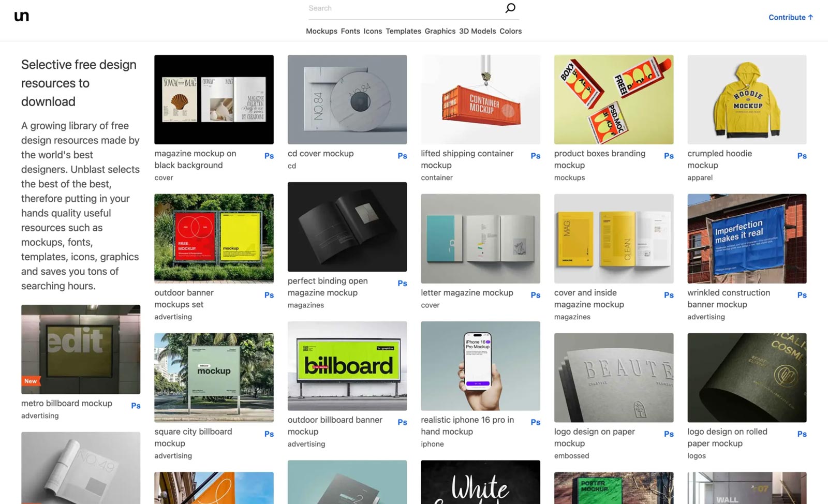Click the Ps icon beside magazine mockup on black background

[x=269, y=156]
